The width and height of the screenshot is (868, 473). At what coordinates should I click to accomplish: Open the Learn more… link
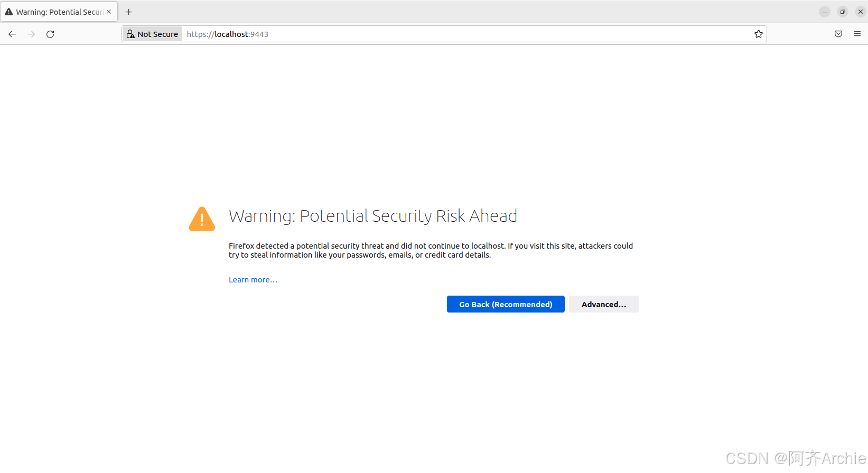click(253, 280)
